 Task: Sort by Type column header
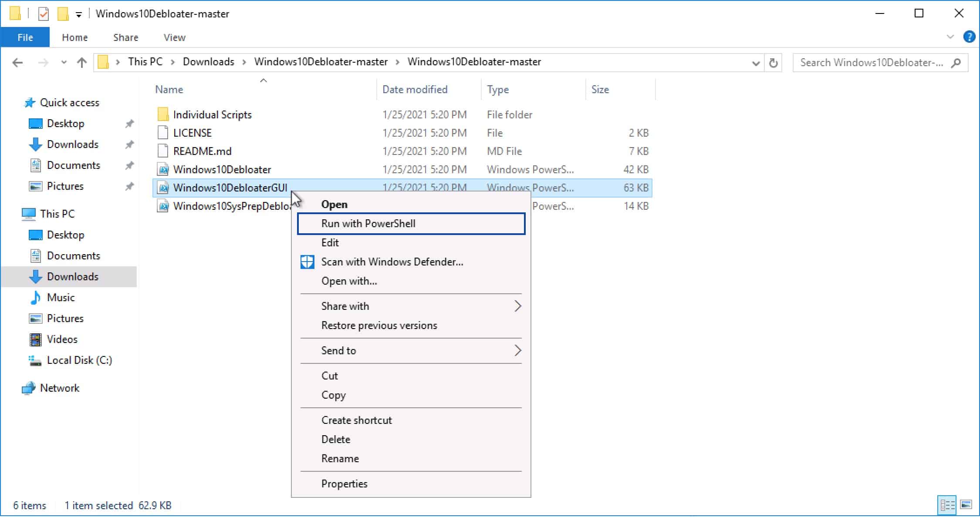tap(498, 90)
